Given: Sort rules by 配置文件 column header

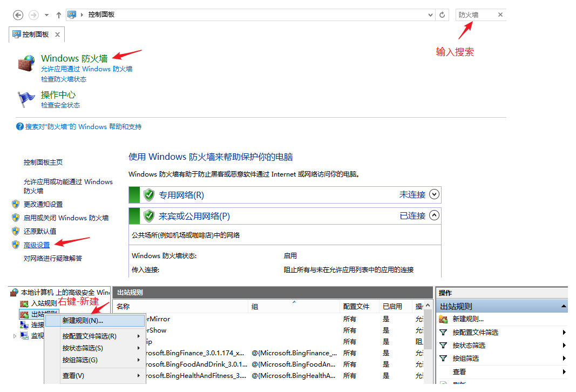Looking at the screenshot, I should (360, 307).
